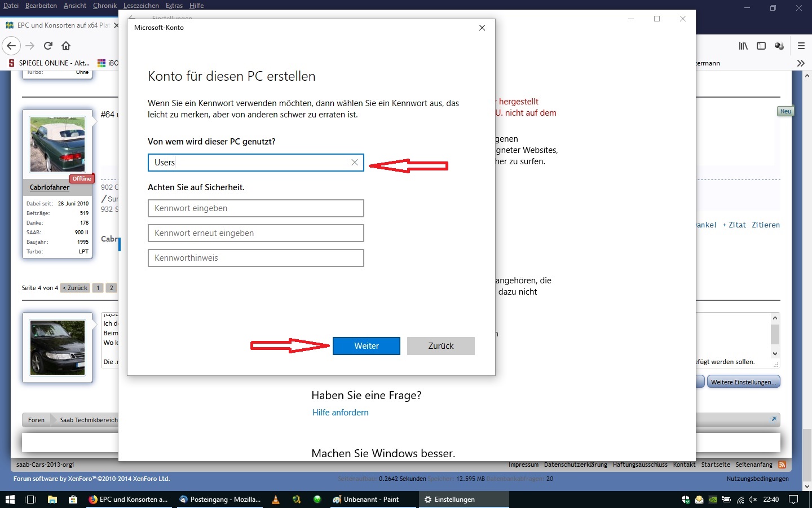Open the Bearbeiten menu
The image size is (812, 508).
(x=41, y=6)
